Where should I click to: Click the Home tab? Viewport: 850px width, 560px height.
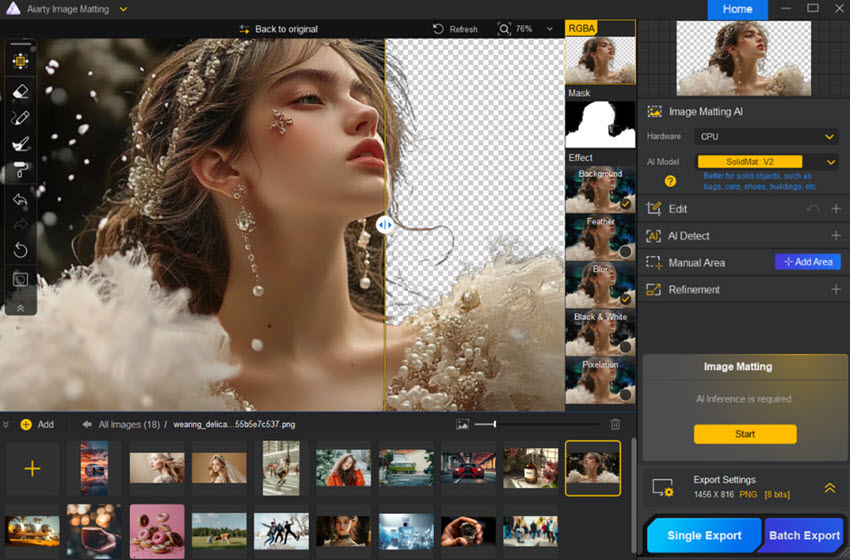(x=737, y=9)
